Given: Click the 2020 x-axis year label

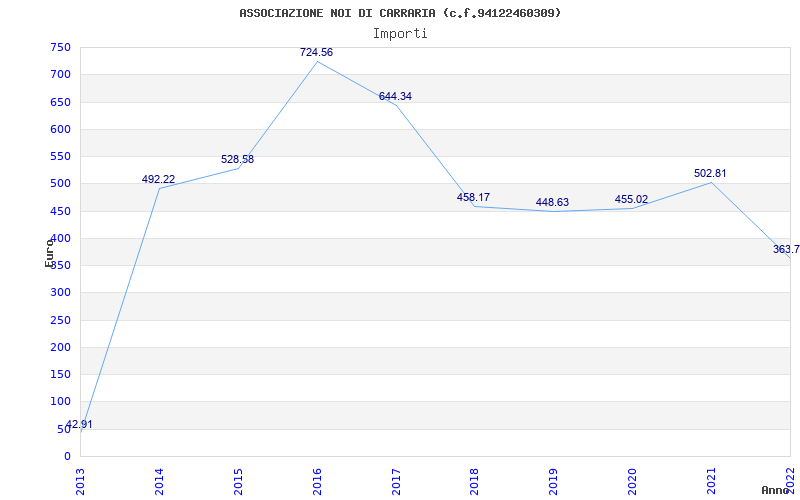Looking at the screenshot, I should point(632,481).
